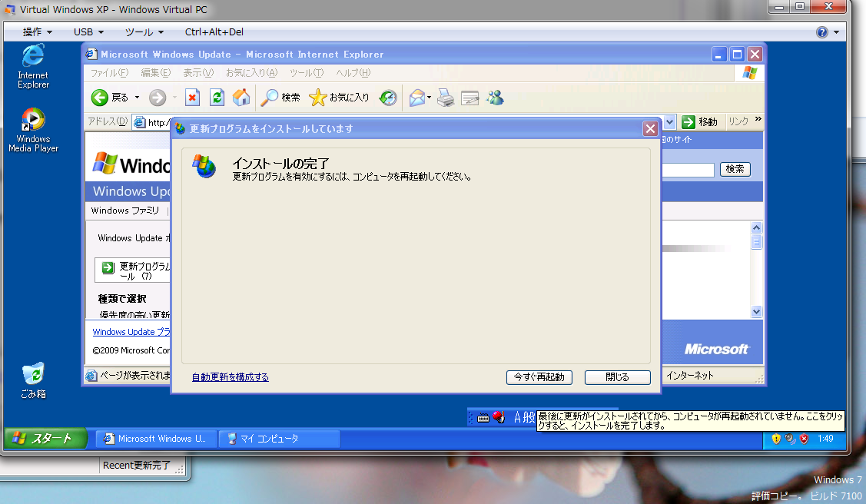Expand the Mail button dropdown arrow
The width and height of the screenshot is (866, 504).
(429, 98)
